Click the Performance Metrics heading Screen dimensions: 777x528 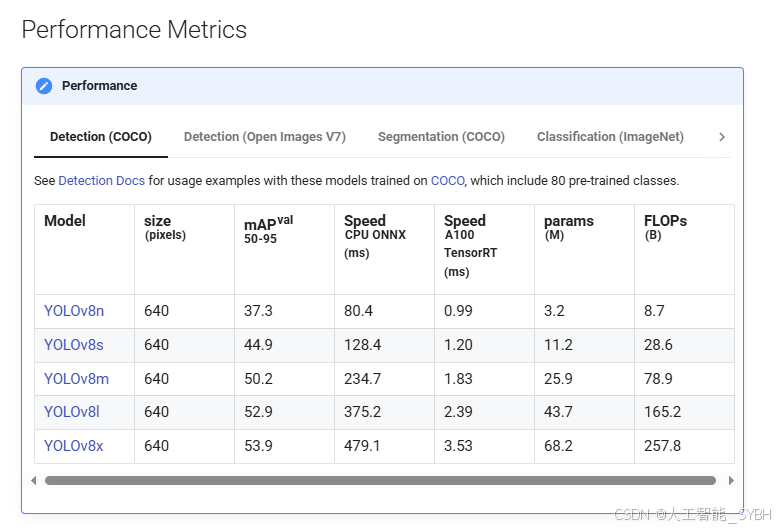coord(134,30)
